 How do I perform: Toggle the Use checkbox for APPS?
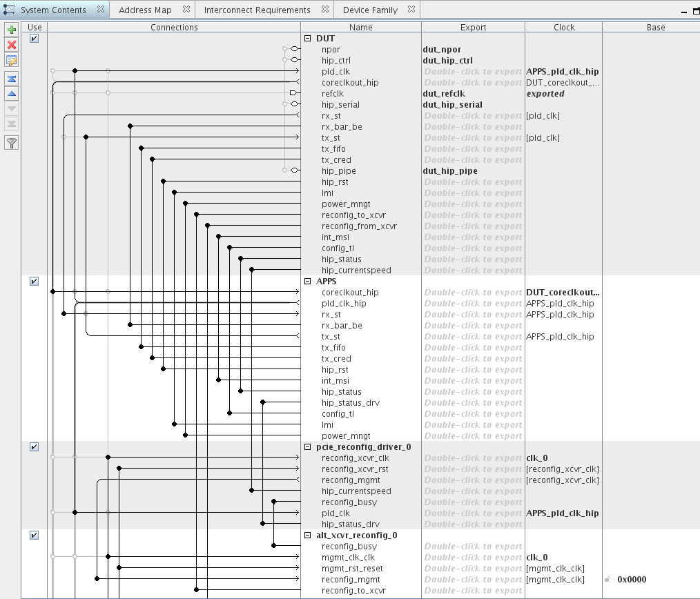coord(34,281)
